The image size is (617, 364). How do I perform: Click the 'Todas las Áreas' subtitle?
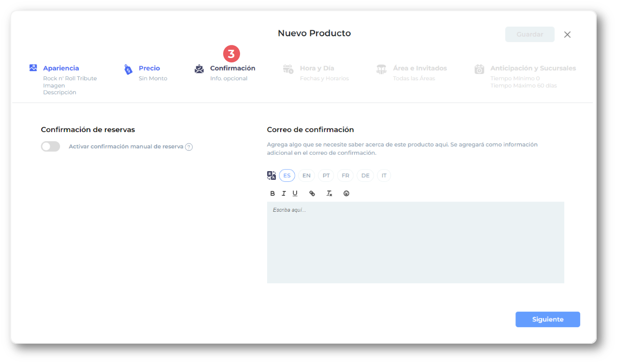(414, 78)
